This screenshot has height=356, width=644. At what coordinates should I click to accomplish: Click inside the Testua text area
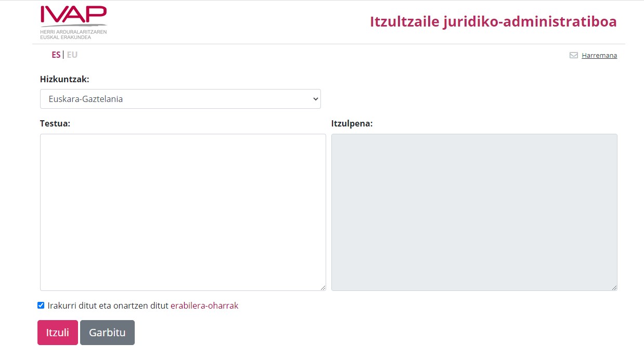pyautogui.click(x=183, y=212)
